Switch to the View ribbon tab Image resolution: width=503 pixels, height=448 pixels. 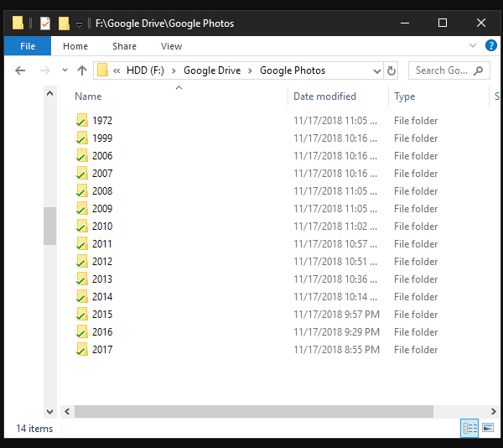(171, 46)
